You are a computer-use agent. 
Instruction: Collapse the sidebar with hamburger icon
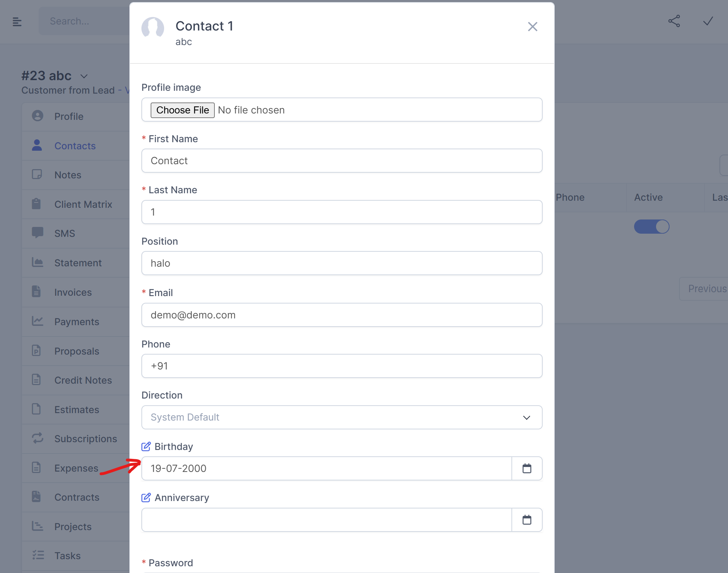pos(17,22)
